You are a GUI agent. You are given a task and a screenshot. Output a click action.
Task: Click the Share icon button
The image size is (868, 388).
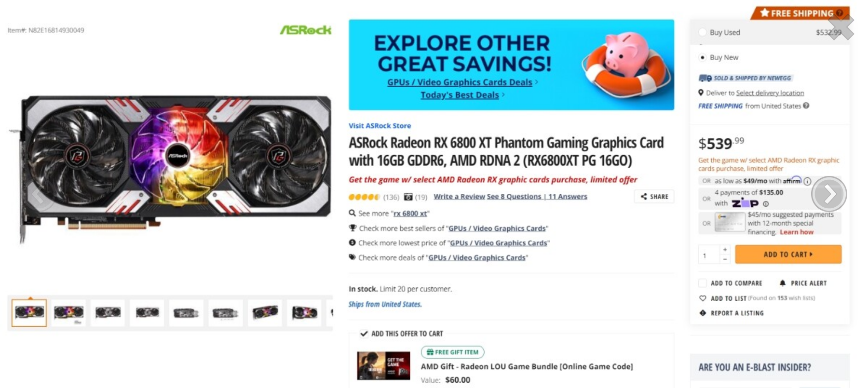tap(654, 197)
